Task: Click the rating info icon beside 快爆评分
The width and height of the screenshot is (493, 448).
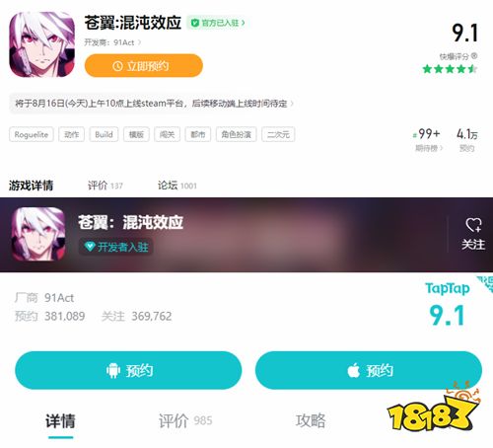Action: point(474,56)
